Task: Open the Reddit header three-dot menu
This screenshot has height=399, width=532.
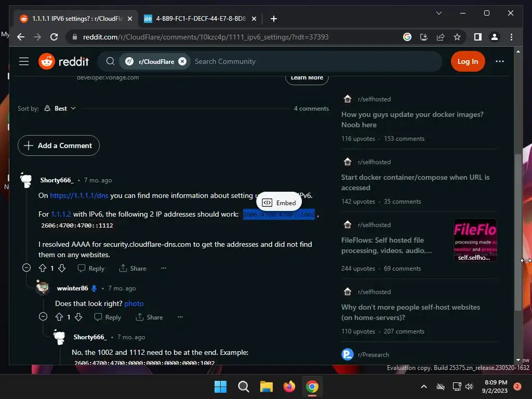Action: 499,61
